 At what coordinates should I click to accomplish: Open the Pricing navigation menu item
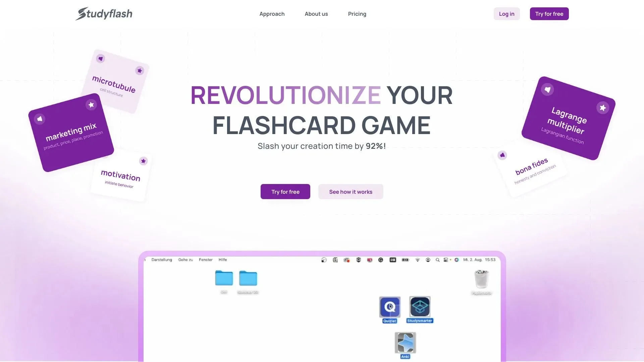point(357,14)
